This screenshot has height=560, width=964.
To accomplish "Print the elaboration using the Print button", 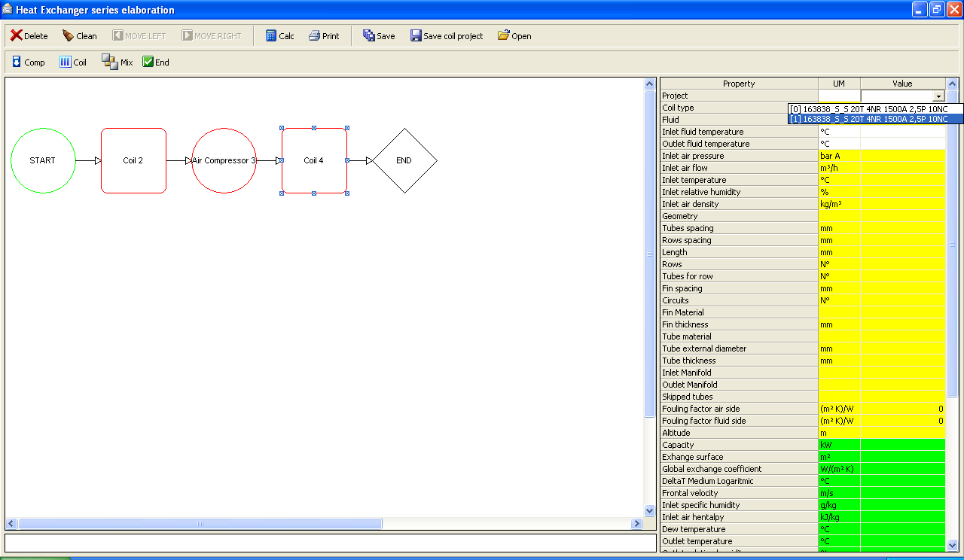I will click(x=324, y=36).
